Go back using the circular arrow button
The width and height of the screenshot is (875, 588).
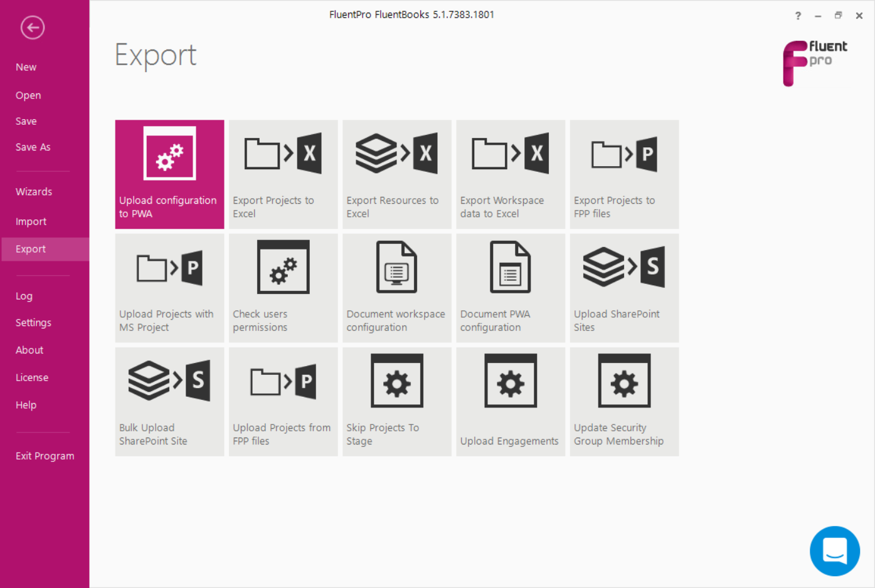(x=33, y=28)
